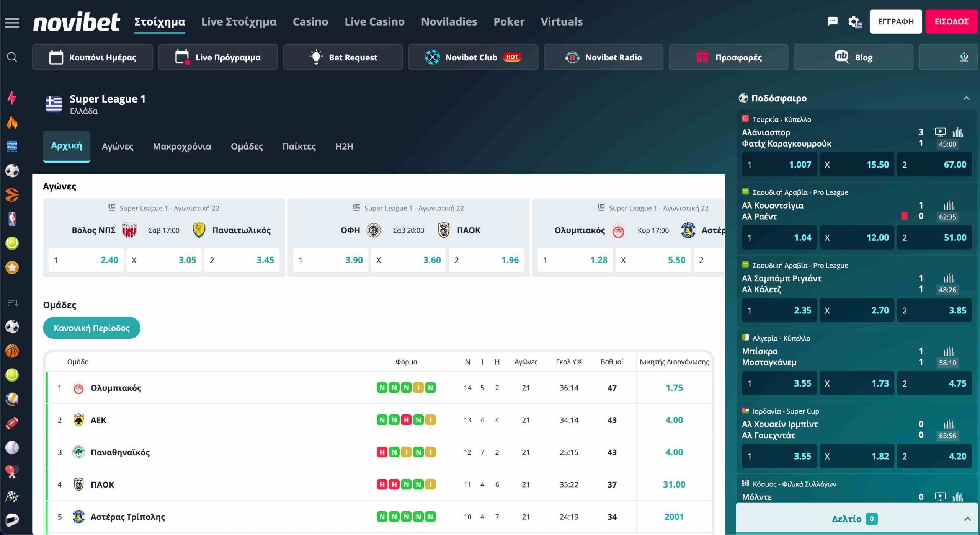Select the baseball sport icon

click(x=12, y=447)
